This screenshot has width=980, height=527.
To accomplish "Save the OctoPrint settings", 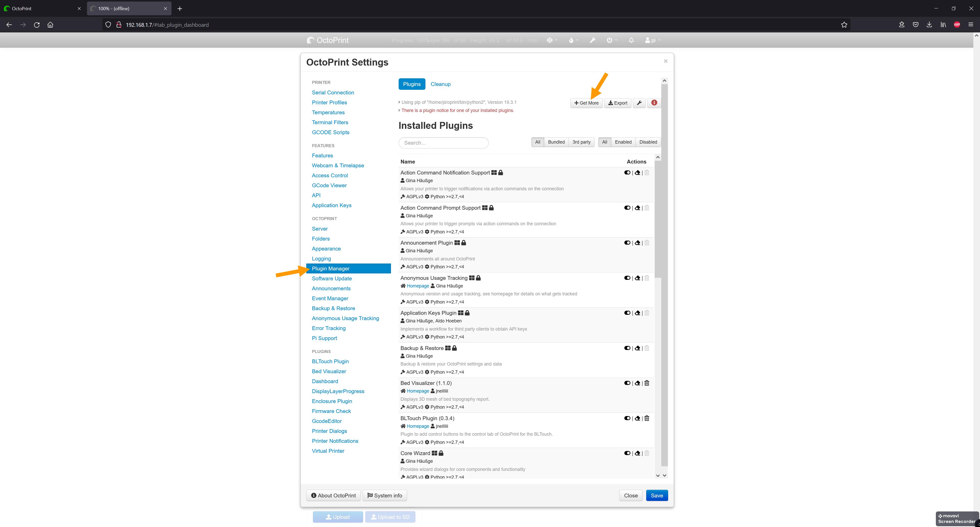I will coord(657,495).
